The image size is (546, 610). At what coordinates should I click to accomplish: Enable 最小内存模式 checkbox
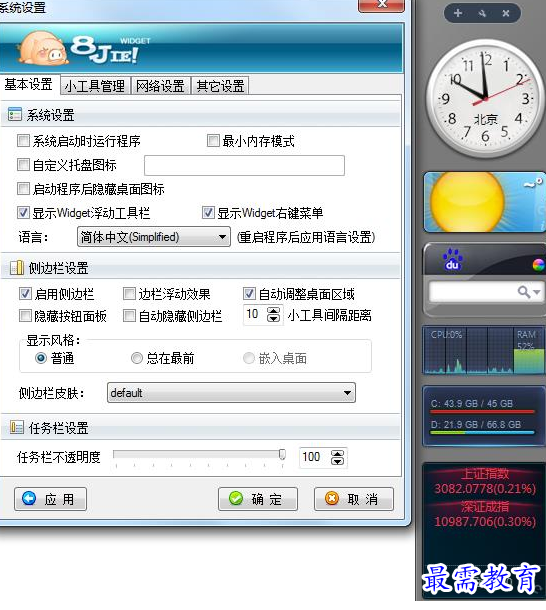point(213,140)
